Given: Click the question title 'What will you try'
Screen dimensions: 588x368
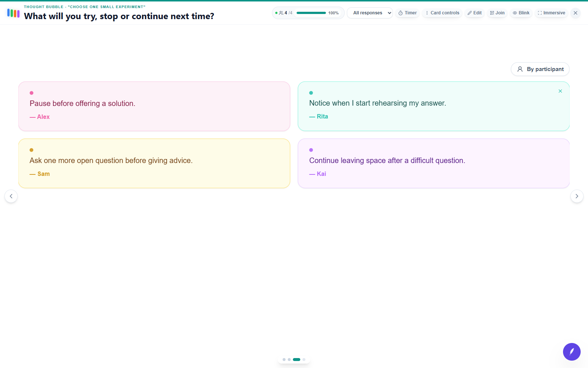Looking at the screenshot, I should [x=119, y=16].
